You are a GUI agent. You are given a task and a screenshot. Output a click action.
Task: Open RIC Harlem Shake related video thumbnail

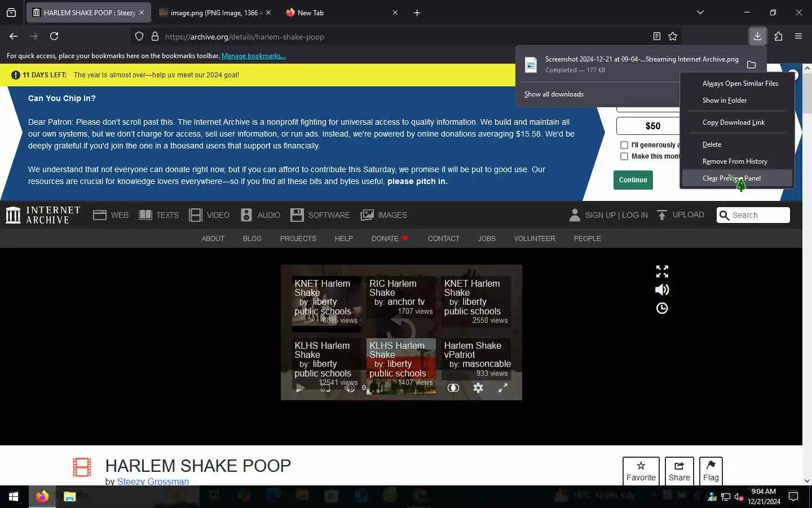coord(401,301)
